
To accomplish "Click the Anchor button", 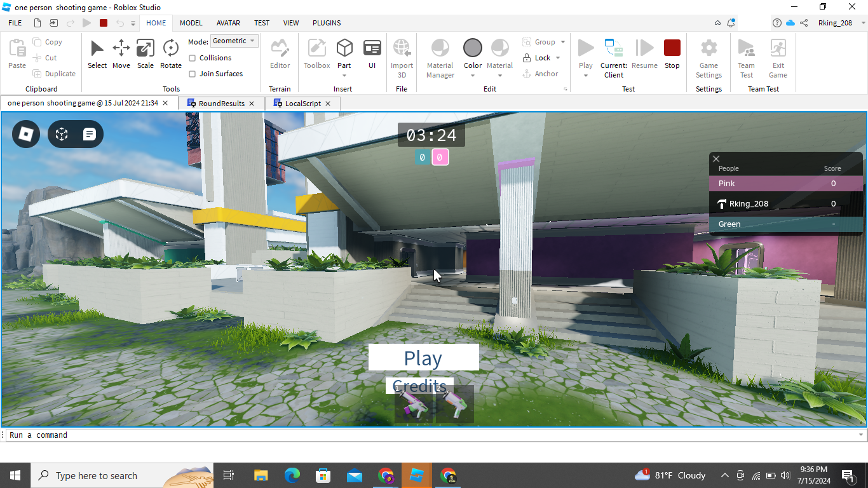I will 540,74.
